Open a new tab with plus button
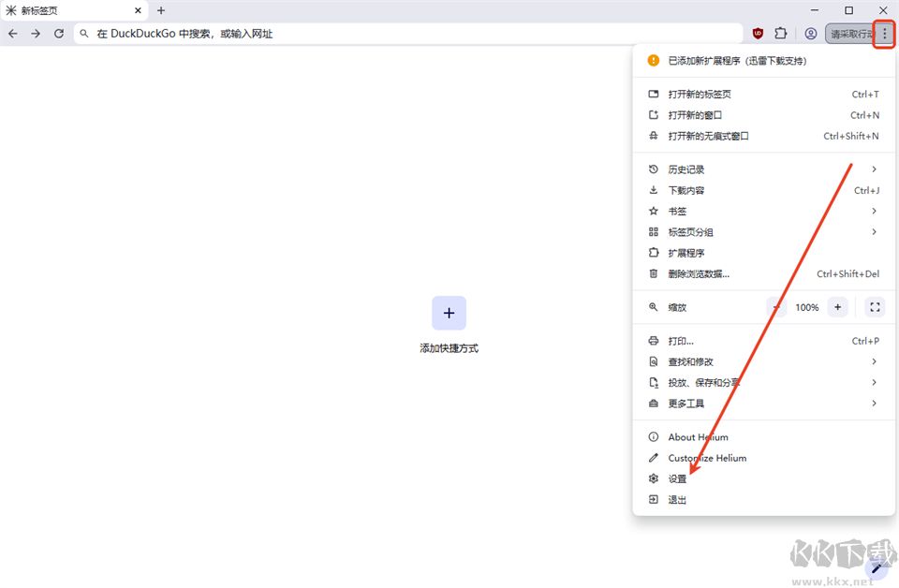Image resolution: width=899 pixels, height=588 pixels. (161, 10)
